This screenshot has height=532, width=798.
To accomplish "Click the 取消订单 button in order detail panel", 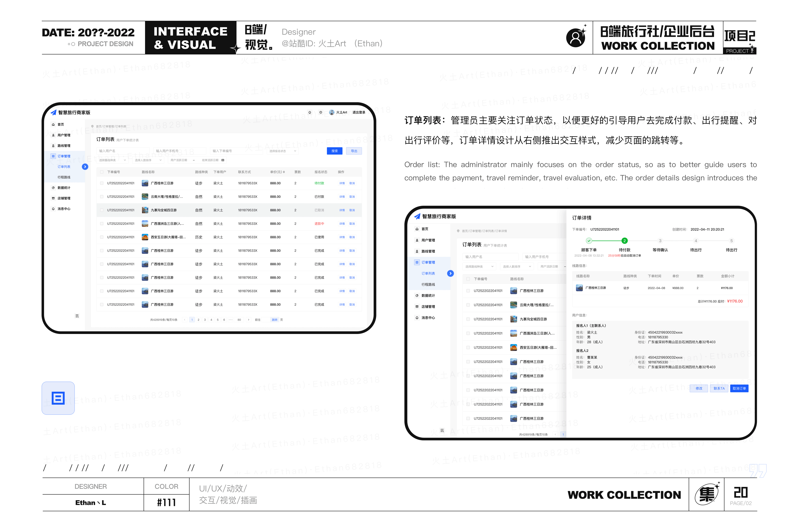I will click(x=739, y=388).
